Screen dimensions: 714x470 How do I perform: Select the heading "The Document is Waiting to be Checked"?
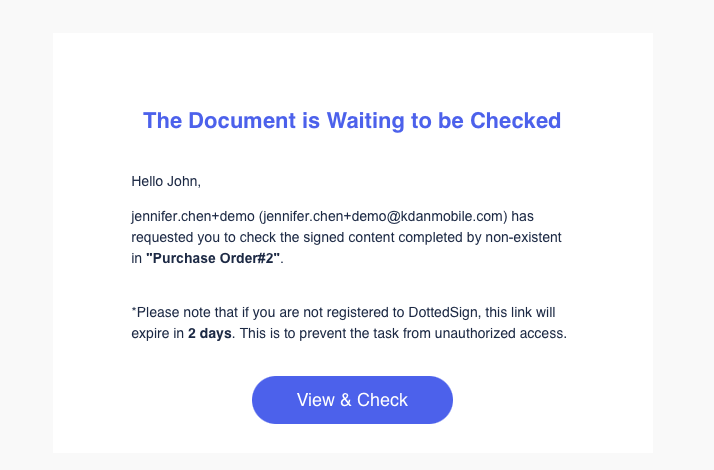pyautogui.click(x=352, y=121)
